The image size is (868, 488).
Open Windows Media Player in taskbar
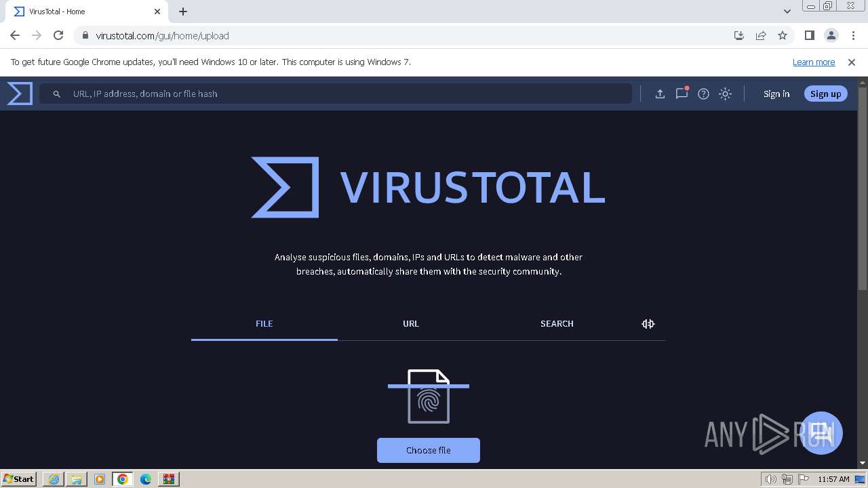100,479
